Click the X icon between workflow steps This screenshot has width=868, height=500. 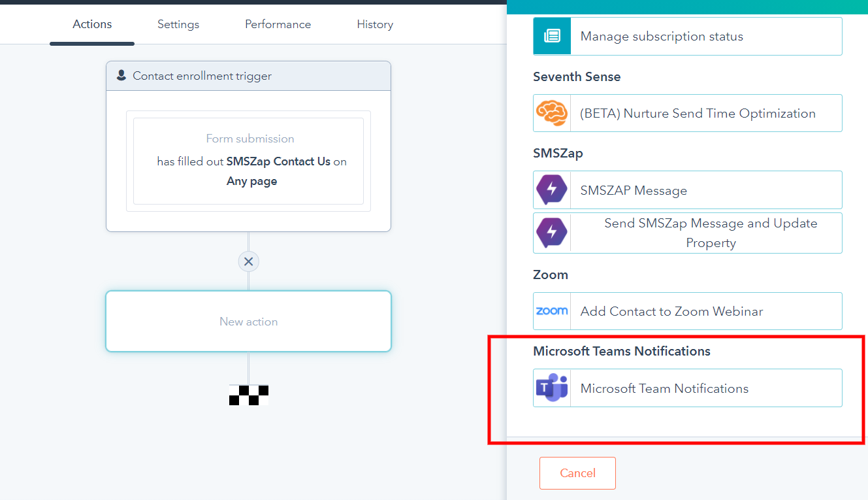248,261
